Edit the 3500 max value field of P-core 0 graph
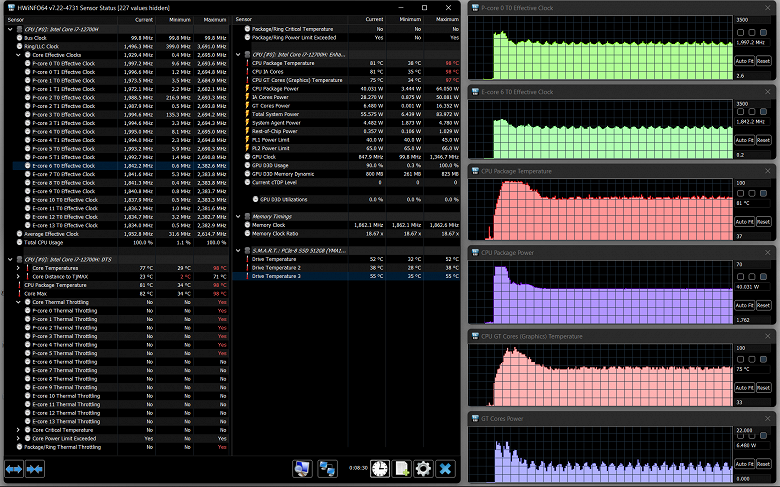This screenshot has height=487, width=780. pos(752,19)
